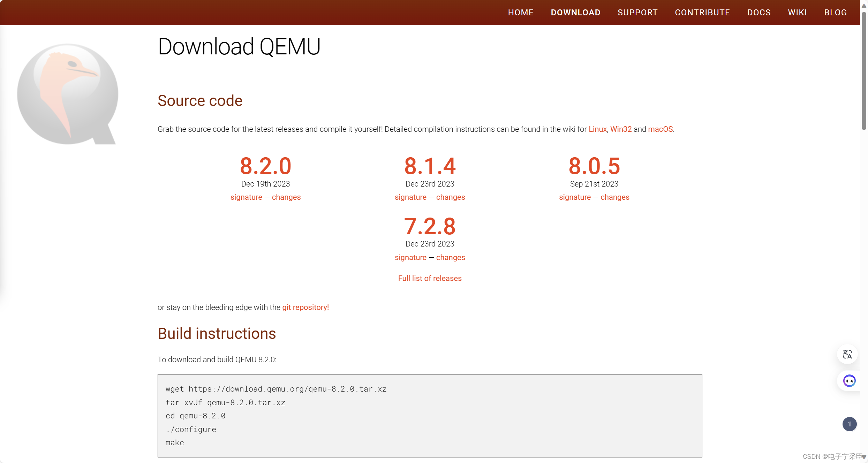Download the 8.2.0 release tarball
The height and width of the screenshot is (463, 868).
point(265,166)
